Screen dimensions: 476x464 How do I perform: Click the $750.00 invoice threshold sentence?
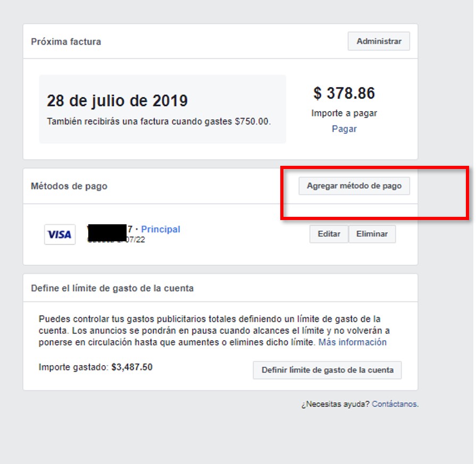[x=159, y=121]
